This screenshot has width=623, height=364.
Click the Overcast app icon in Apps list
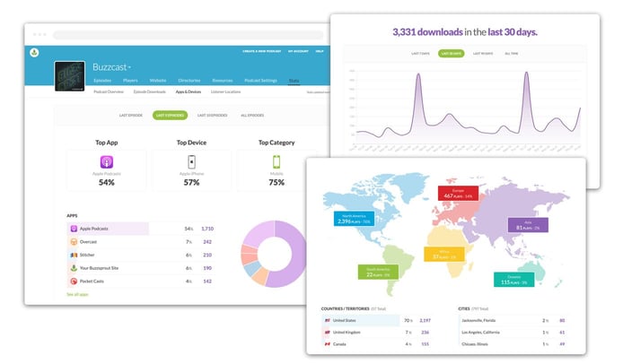tap(74, 242)
